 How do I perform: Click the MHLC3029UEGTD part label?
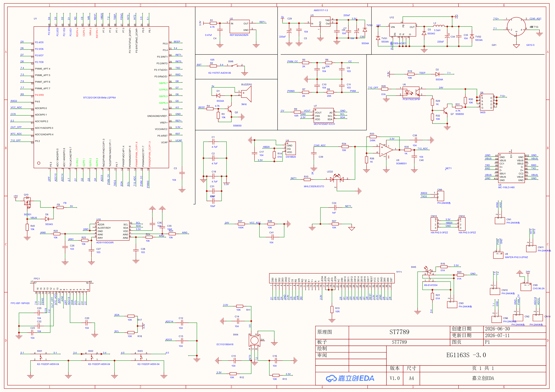(x=314, y=187)
